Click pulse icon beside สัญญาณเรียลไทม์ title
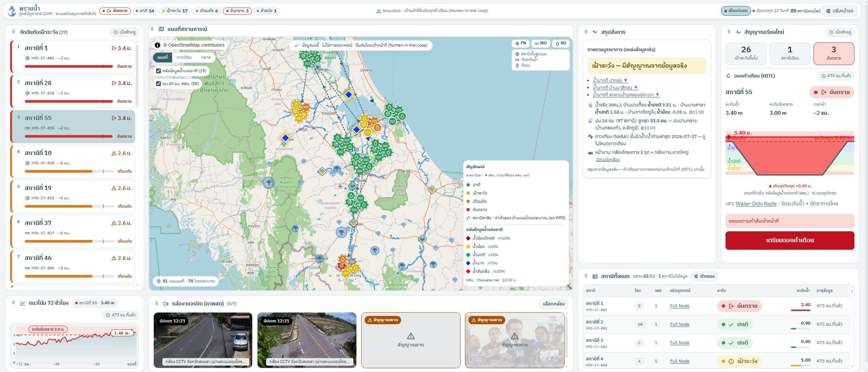Viewport: 868px width, 372px height. pos(738,32)
